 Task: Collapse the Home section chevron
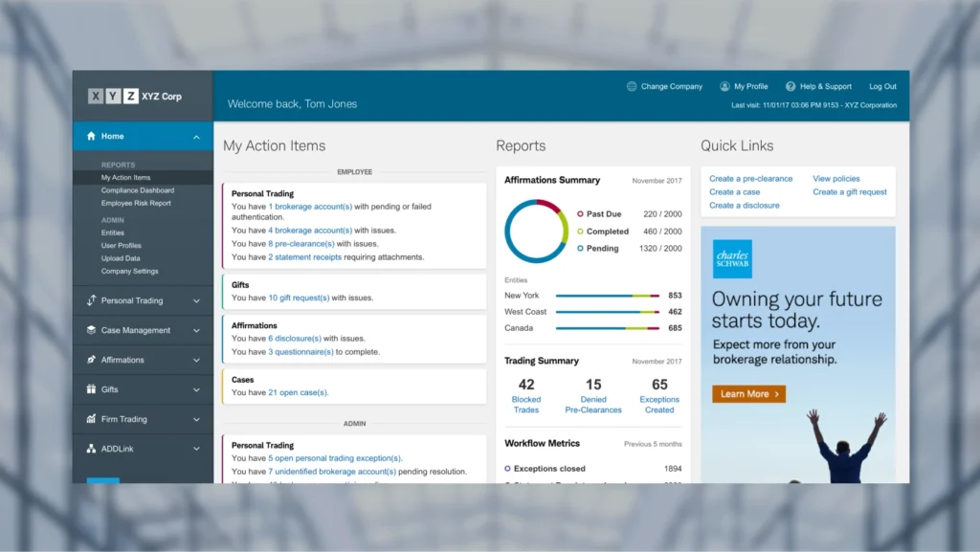(x=198, y=136)
